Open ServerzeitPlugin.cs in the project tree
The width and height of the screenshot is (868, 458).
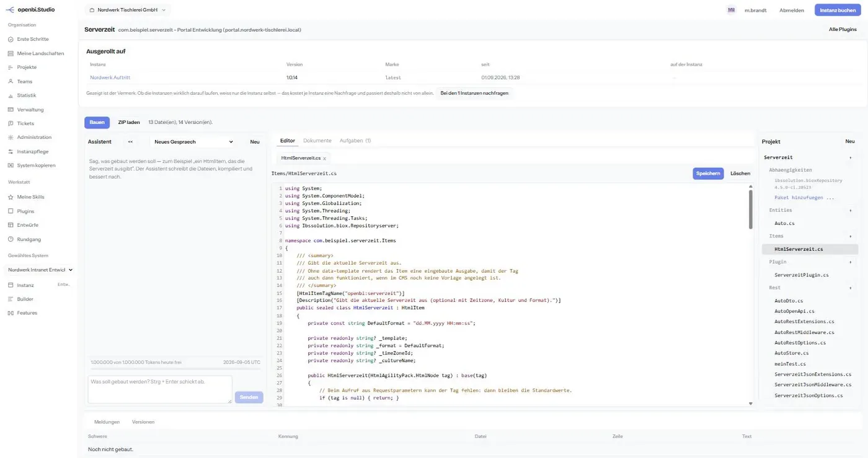click(x=801, y=275)
